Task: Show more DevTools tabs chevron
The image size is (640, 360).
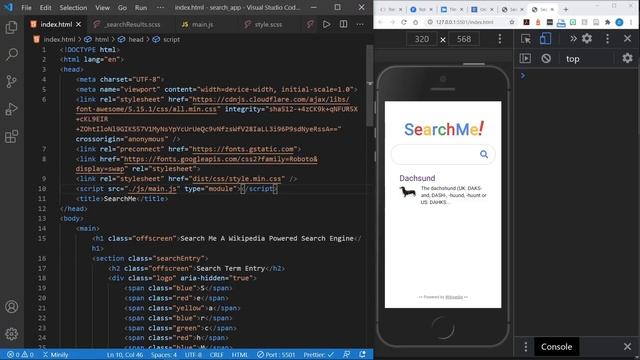Action: [x=573, y=39]
